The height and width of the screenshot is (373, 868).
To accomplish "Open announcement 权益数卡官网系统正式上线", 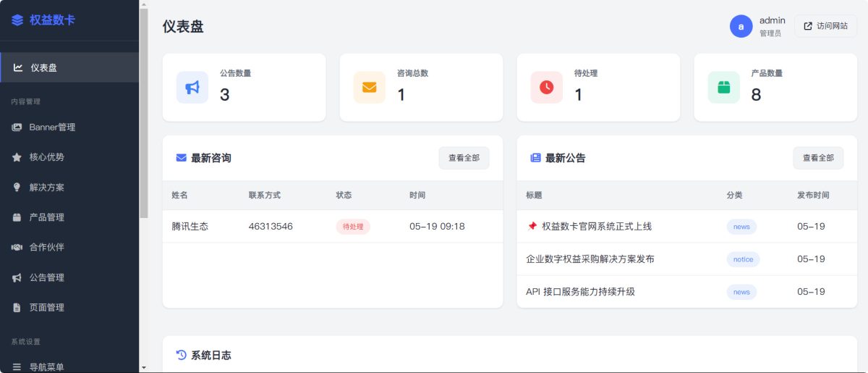I will (x=597, y=227).
